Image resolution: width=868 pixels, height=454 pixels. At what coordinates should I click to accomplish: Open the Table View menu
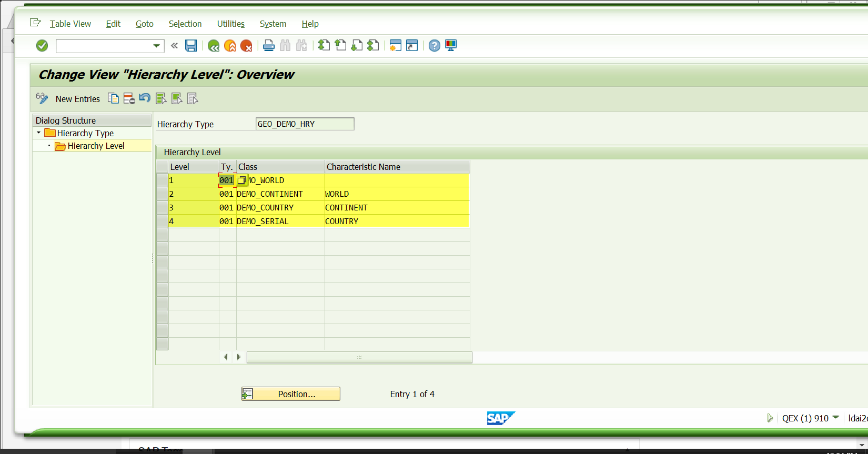pyautogui.click(x=70, y=24)
